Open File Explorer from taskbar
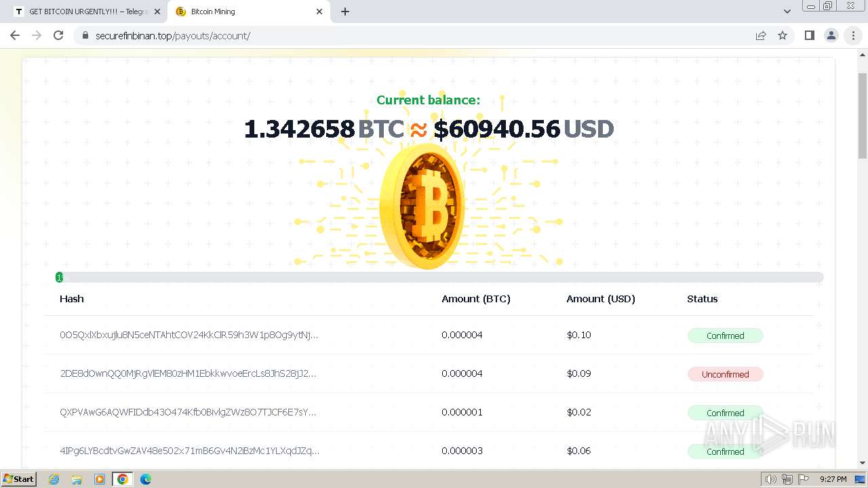Viewport: 868px width, 488px height. (x=77, y=479)
